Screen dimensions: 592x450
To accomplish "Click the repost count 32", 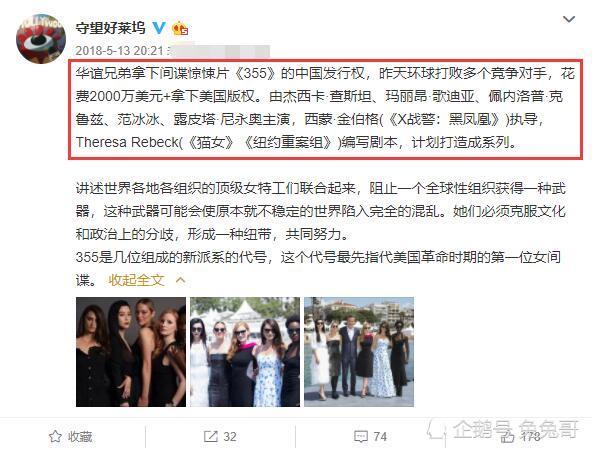I will pyautogui.click(x=230, y=437).
